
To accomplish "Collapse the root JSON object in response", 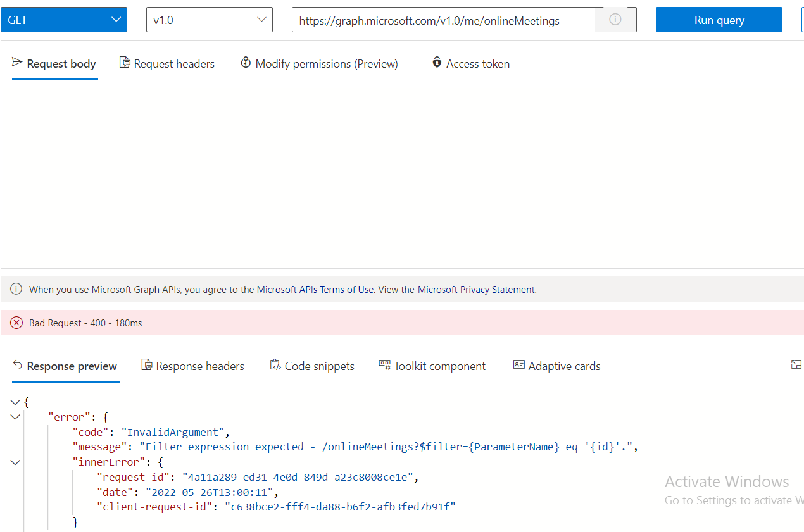I will tap(15, 402).
